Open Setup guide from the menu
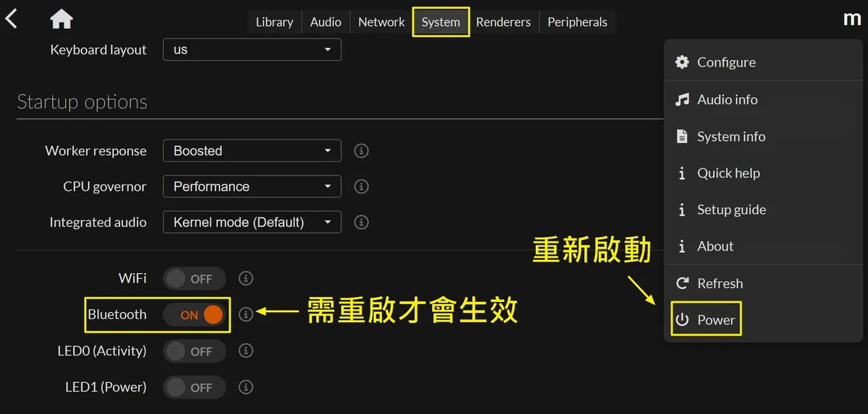 763,210
